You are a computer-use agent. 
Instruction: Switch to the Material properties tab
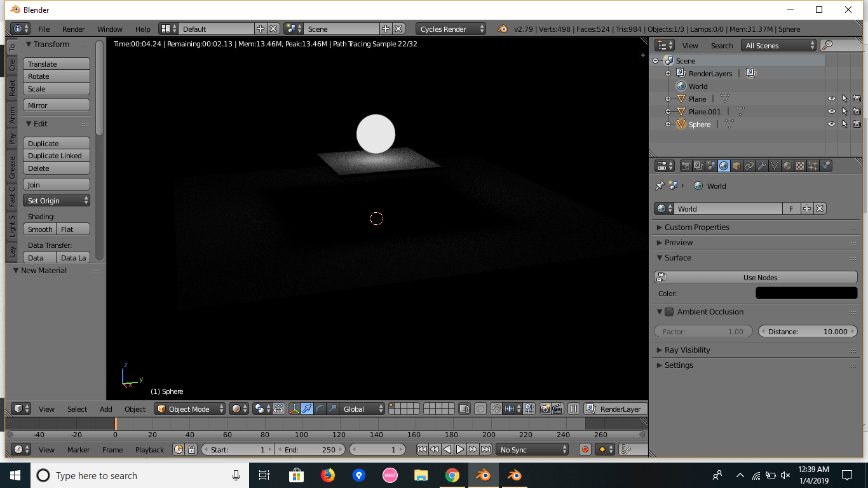tap(787, 166)
